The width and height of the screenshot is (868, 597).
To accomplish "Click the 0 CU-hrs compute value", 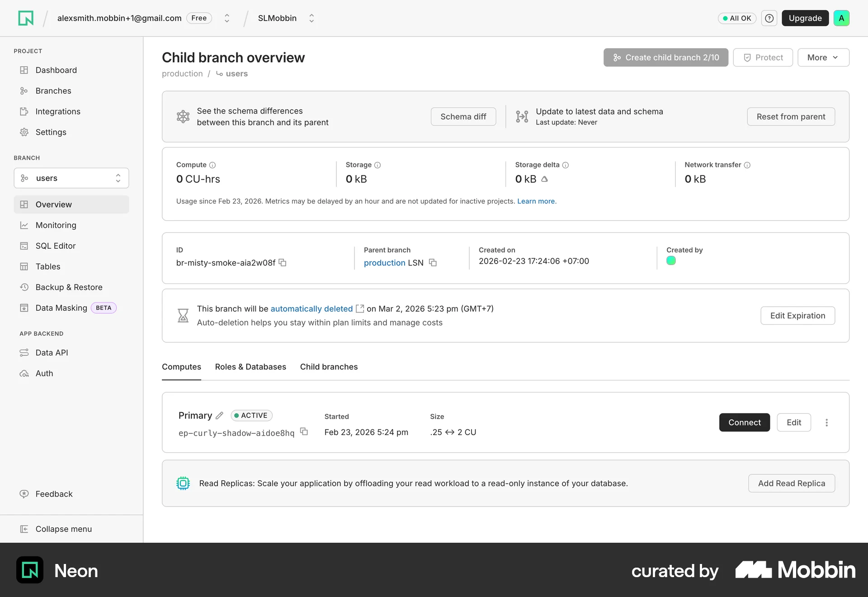I will click(x=198, y=179).
